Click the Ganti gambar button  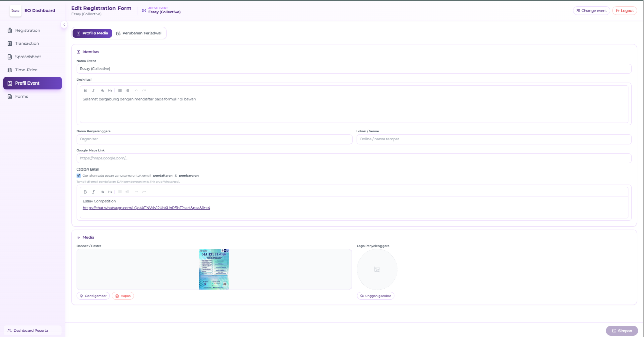pyautogui.click(x=93, y=296)
